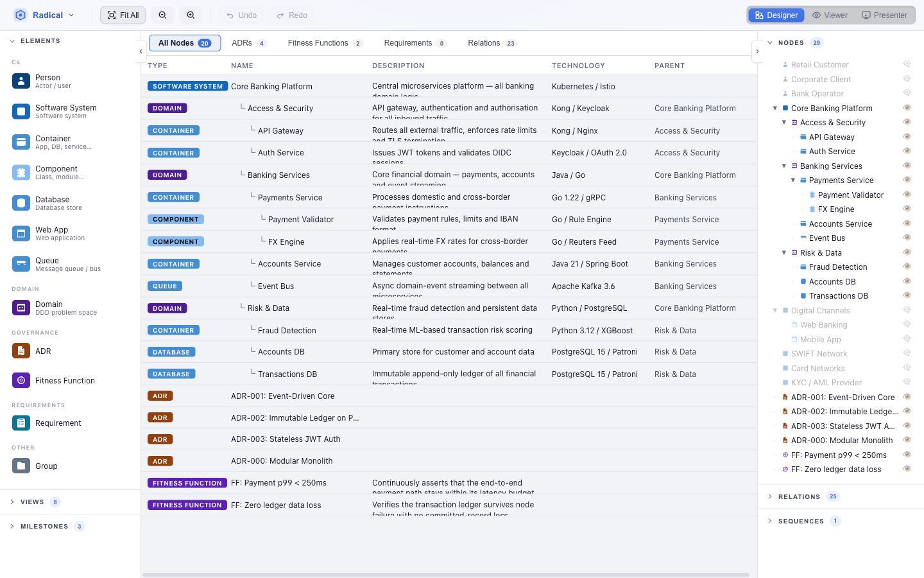Switch to Presenter mode

point(884,15)
